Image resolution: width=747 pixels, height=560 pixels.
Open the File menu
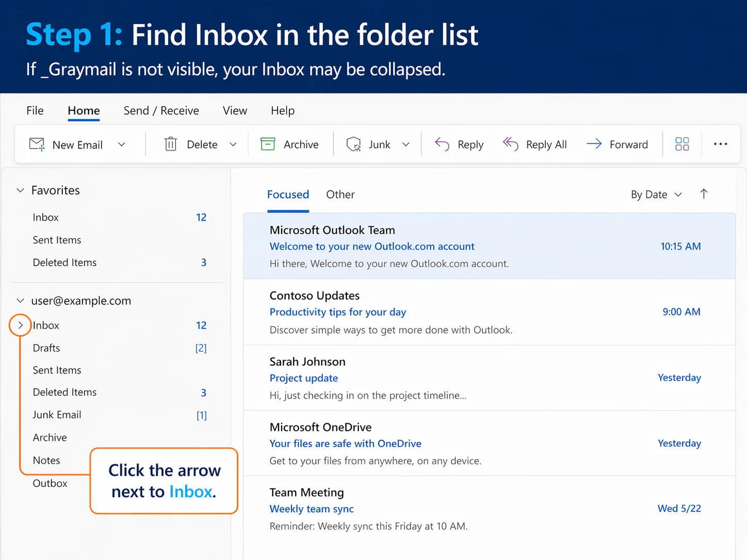[35, 110]
